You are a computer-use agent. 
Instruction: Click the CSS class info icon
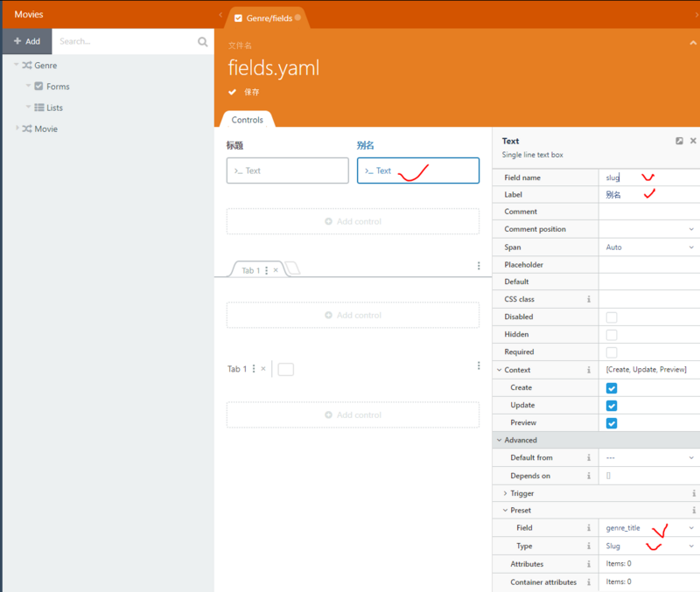tap(589, 299)
